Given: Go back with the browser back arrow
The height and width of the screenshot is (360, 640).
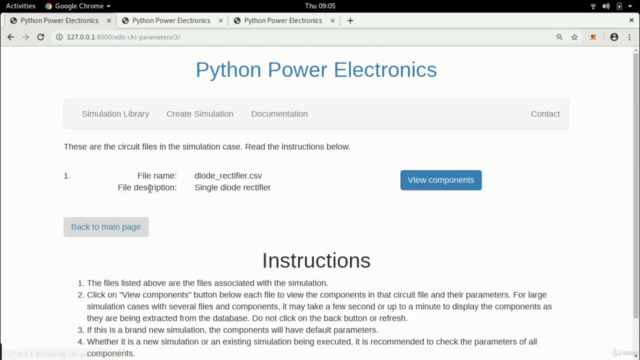Looking at the screenshot, I should point(11,37).
